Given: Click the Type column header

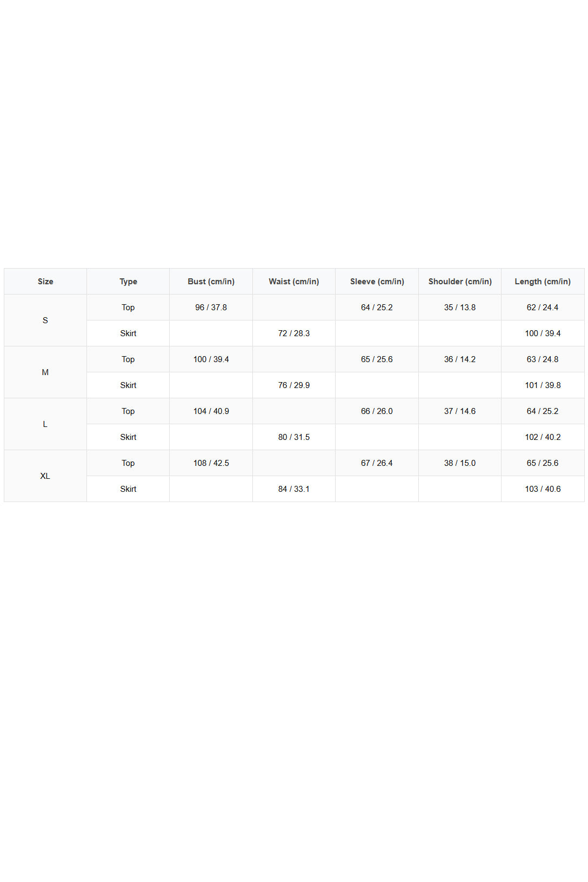Looking at the screenshot, I should [x=128, y=282].
